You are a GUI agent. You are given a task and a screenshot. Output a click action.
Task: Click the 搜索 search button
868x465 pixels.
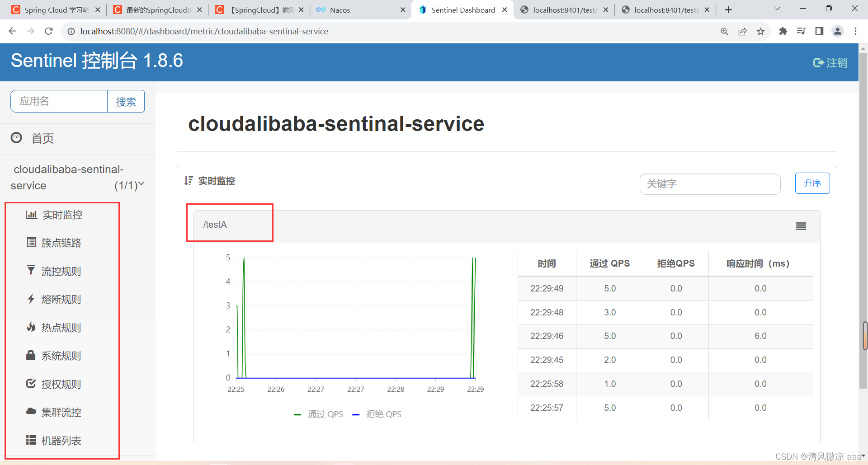click(x=126, y=101)
